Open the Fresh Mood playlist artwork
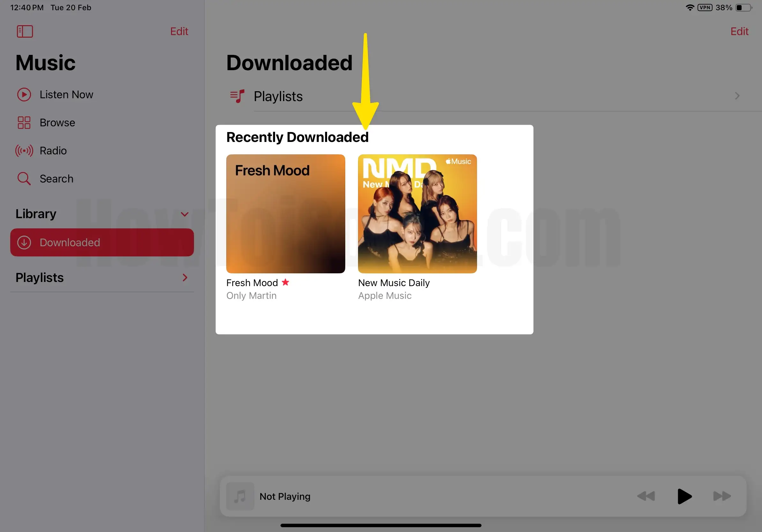The image size is (762, 532). [285, 214]
